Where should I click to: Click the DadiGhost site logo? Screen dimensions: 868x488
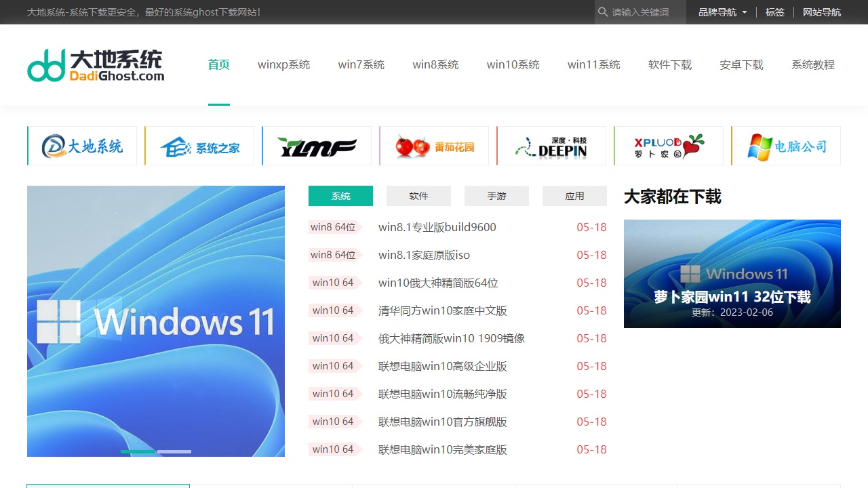[x=96, y=65]
